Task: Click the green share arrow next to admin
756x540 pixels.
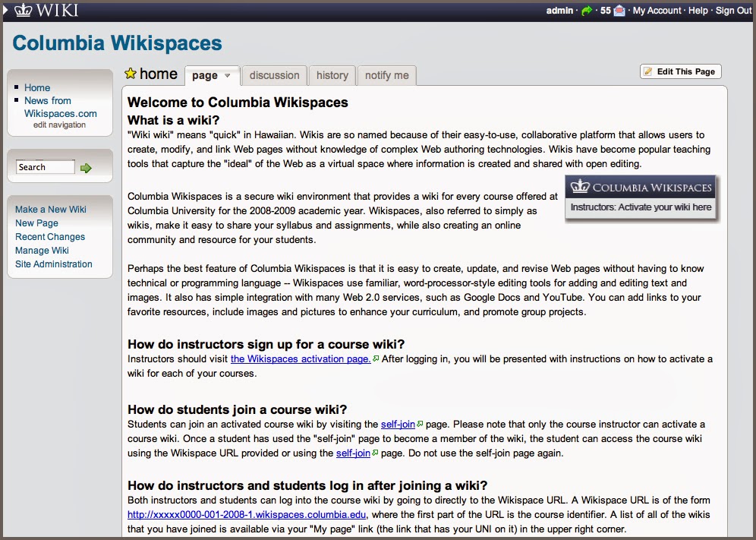Action: tap(587, 10)
